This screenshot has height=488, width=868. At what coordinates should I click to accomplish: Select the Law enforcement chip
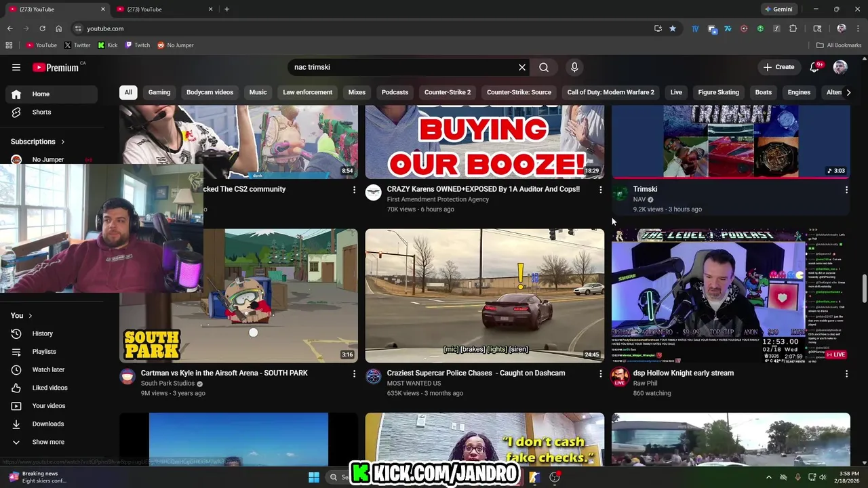point(307,92)
